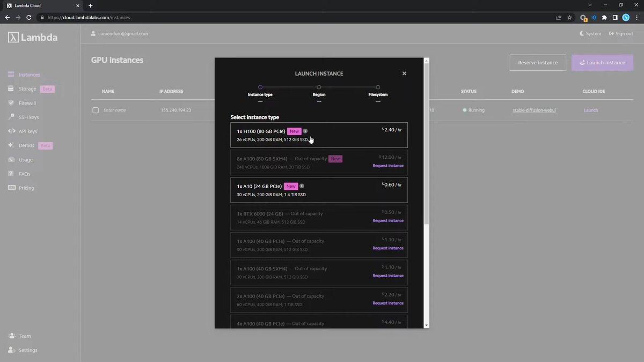Click the Pricing icon in sidebar

point(11,188)
